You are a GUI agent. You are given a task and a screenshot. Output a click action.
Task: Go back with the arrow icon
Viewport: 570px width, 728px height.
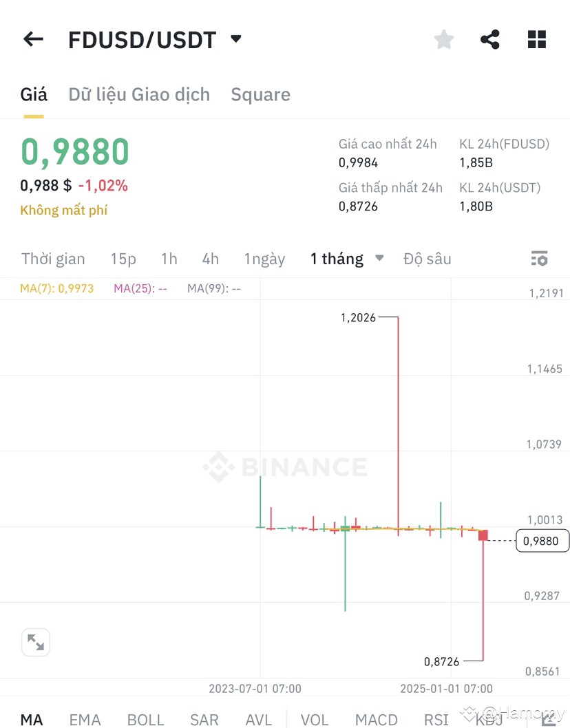(x=33, y=39)
